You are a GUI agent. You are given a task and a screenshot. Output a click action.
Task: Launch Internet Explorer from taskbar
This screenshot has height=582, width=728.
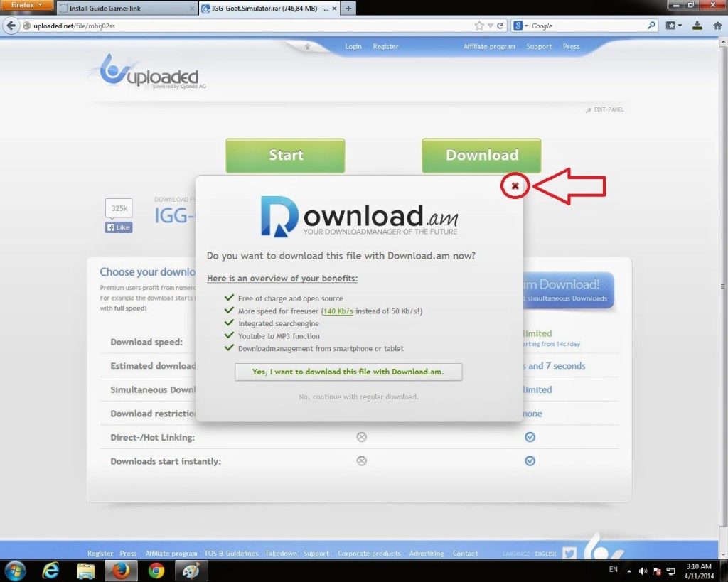[50, 571]
